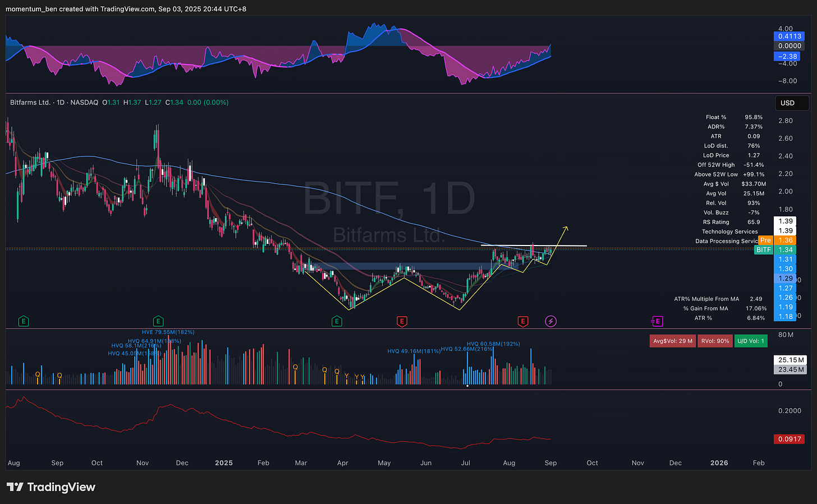Select the orange 1.36 pre-market price label
This screenshot has width=817, height=504.
[x=785, y=240]
